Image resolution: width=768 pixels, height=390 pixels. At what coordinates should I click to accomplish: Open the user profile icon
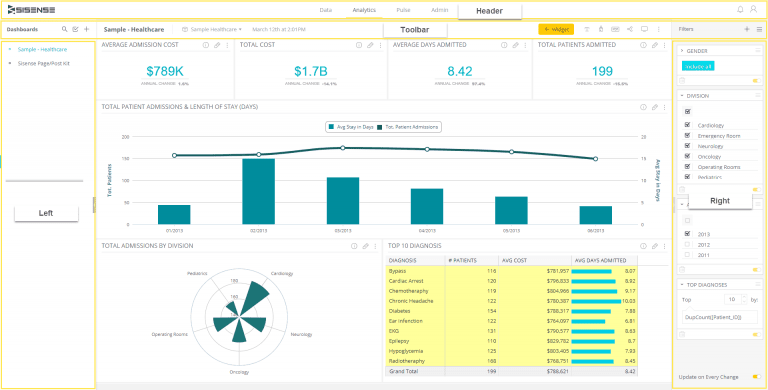click(x=753, y=9)
